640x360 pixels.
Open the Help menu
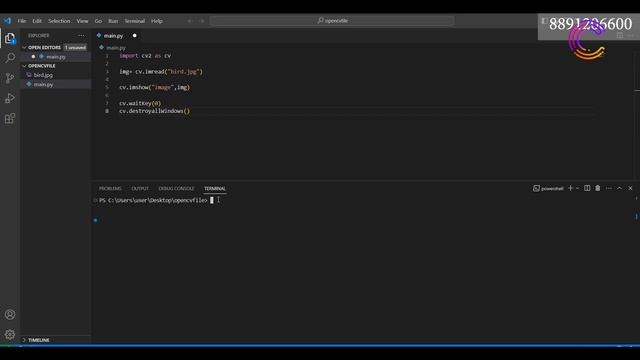tap(157, 21)
